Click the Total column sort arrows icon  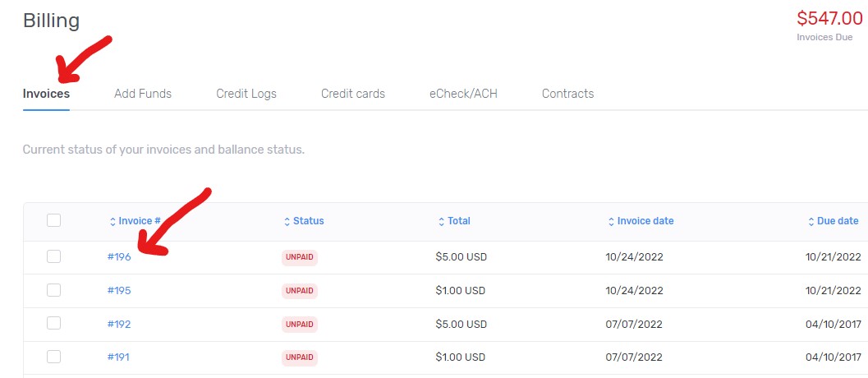(441, 222)
